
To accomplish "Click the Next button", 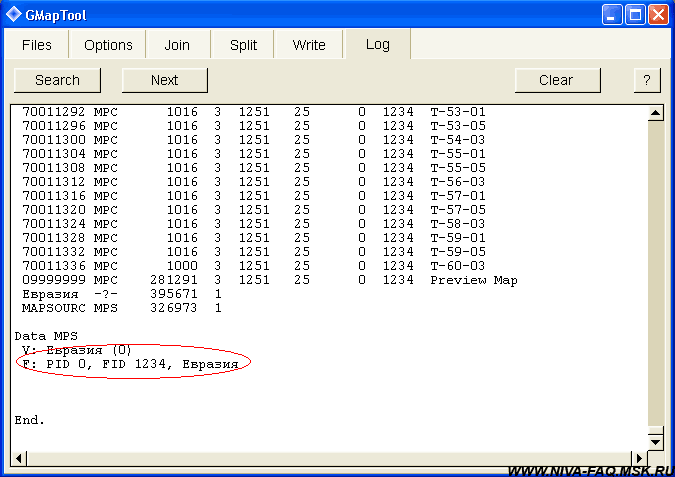I will (164, 80).
